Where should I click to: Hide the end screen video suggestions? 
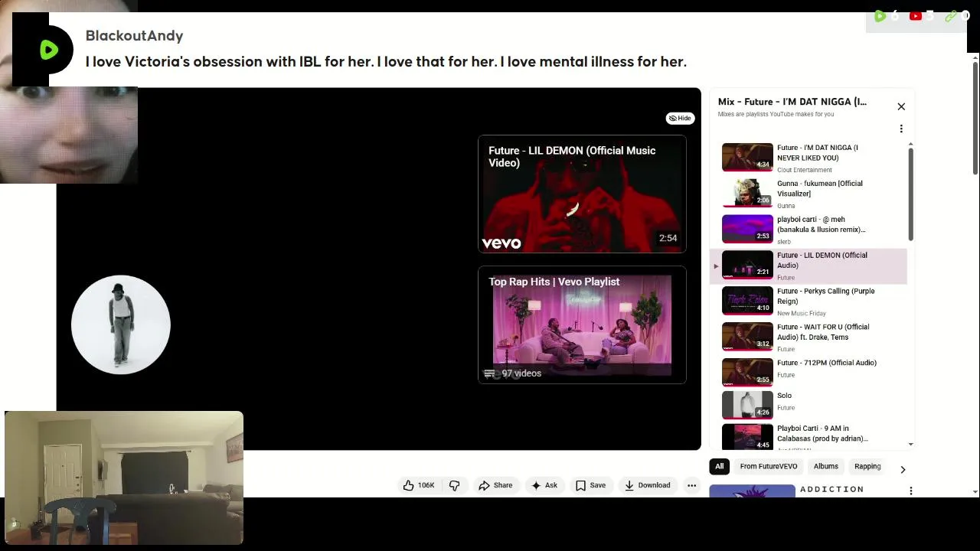pos(680,118)
